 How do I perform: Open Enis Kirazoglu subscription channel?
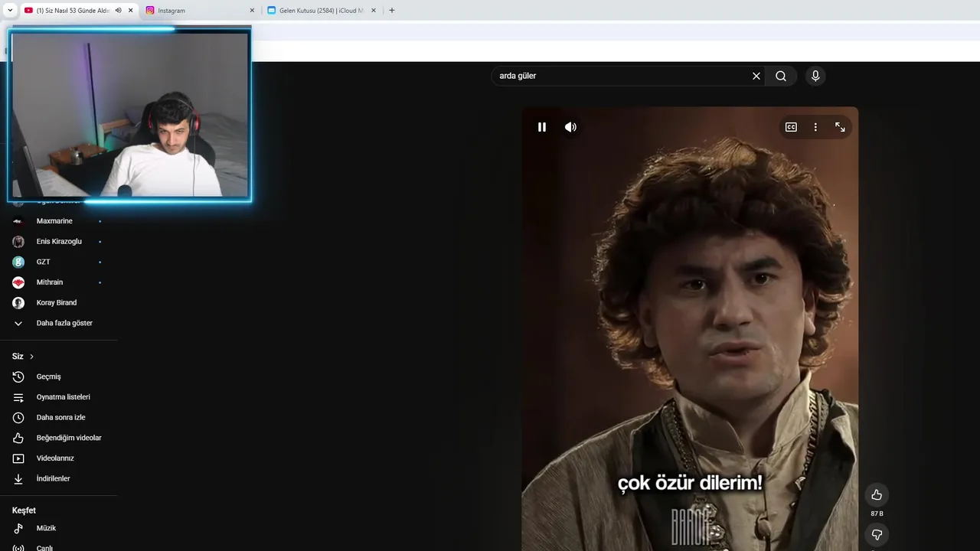pos(58,241)
